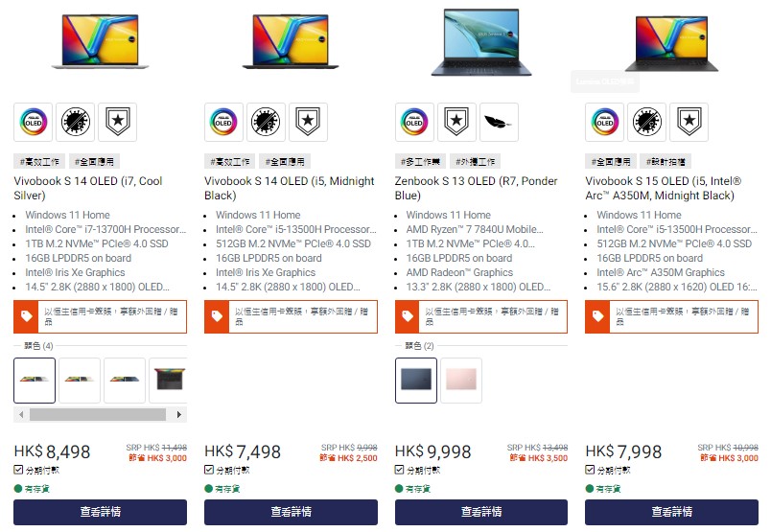Open Zenbook S 13 OLED product title link
This screenshot has height=532, width=771.
pyautogui.click(x=476, y=188)
